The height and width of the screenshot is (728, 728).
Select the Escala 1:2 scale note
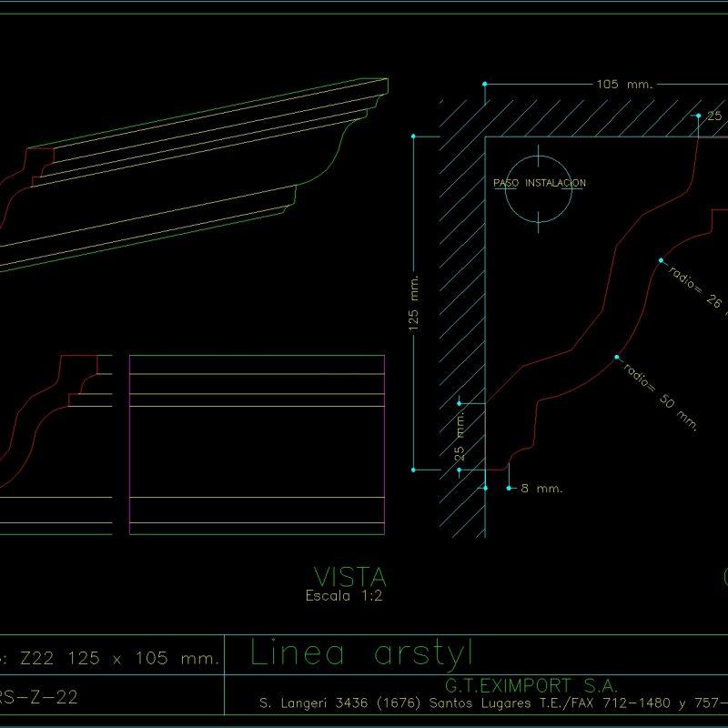click(346, 596)
